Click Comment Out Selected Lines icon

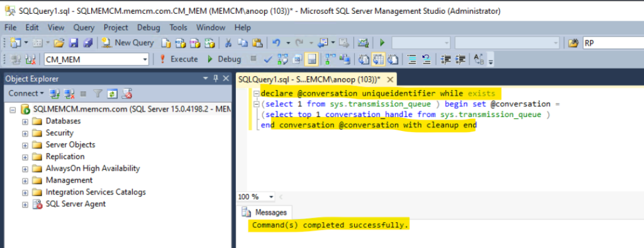pos(412,59)
